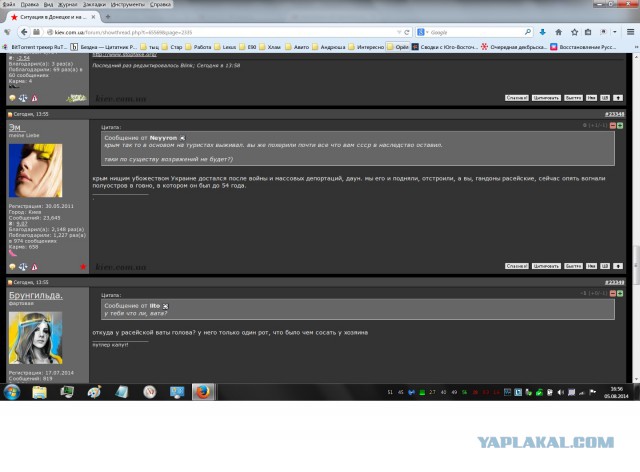
Task: Vote plus on Эм's post
Action: click(x=620, y=125)
